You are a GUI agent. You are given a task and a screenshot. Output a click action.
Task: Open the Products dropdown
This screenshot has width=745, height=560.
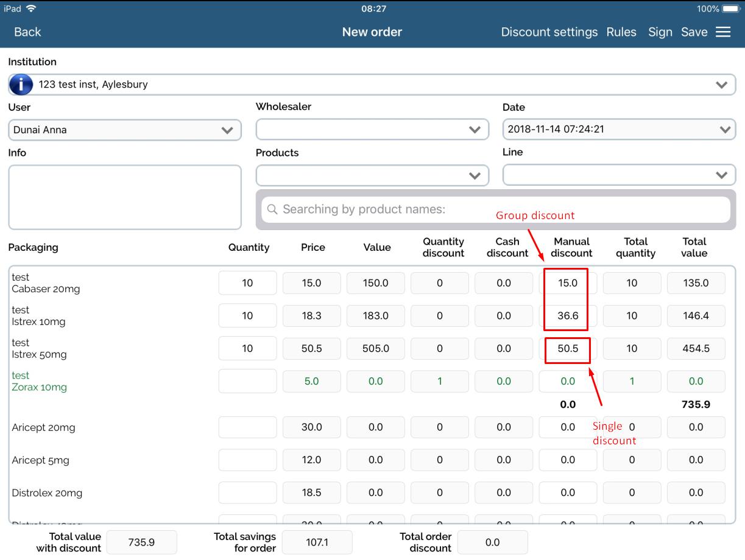point(475,176)
